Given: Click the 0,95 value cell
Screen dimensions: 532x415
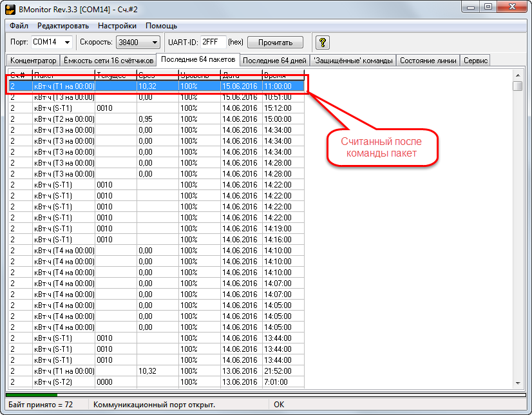Looking at the screenshot, I should (157, 119).
